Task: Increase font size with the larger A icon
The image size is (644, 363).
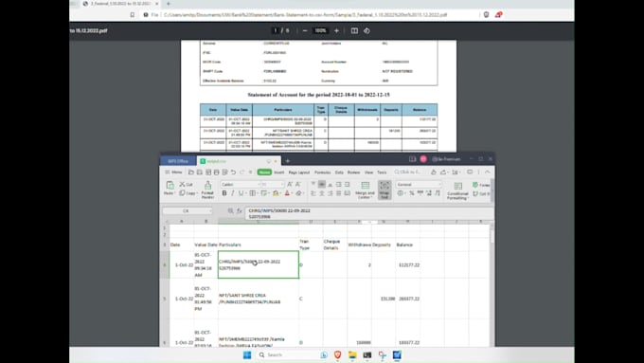Action: point(290,185)
